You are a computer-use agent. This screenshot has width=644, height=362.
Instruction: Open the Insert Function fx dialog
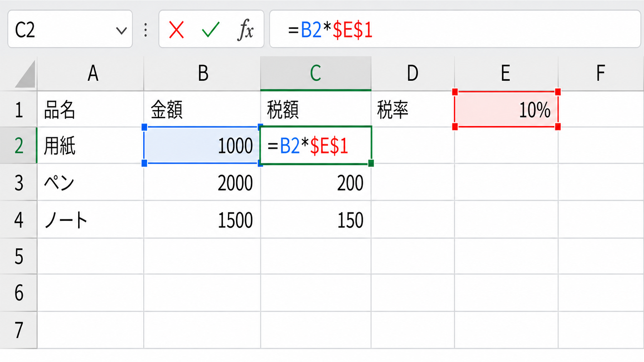pos(245,30)
